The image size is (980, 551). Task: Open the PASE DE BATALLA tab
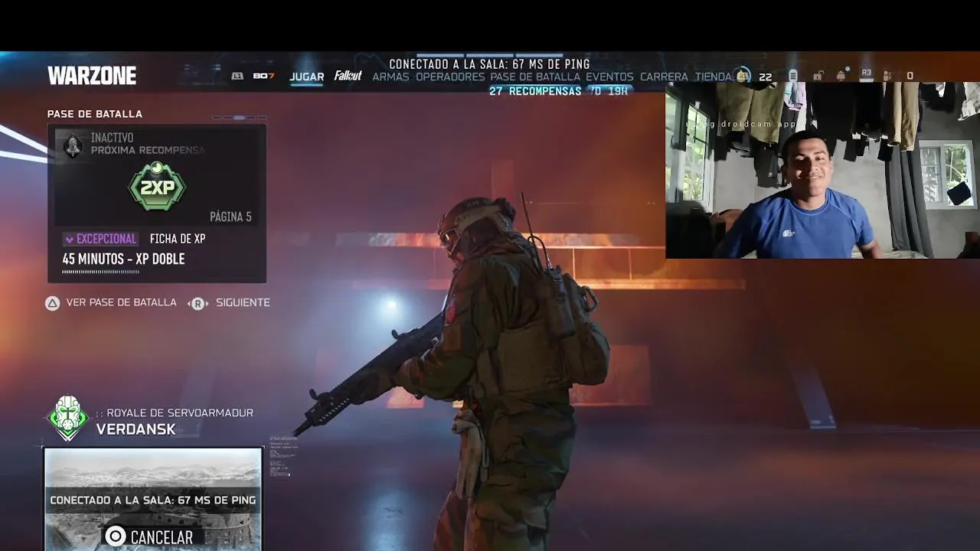535,77
